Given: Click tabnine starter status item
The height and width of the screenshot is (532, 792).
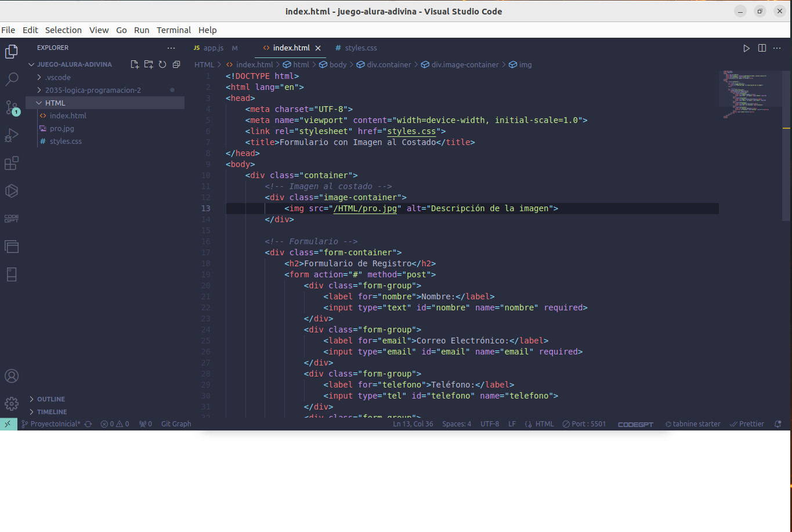Looking at the screenshot, I should coord(693,424).
